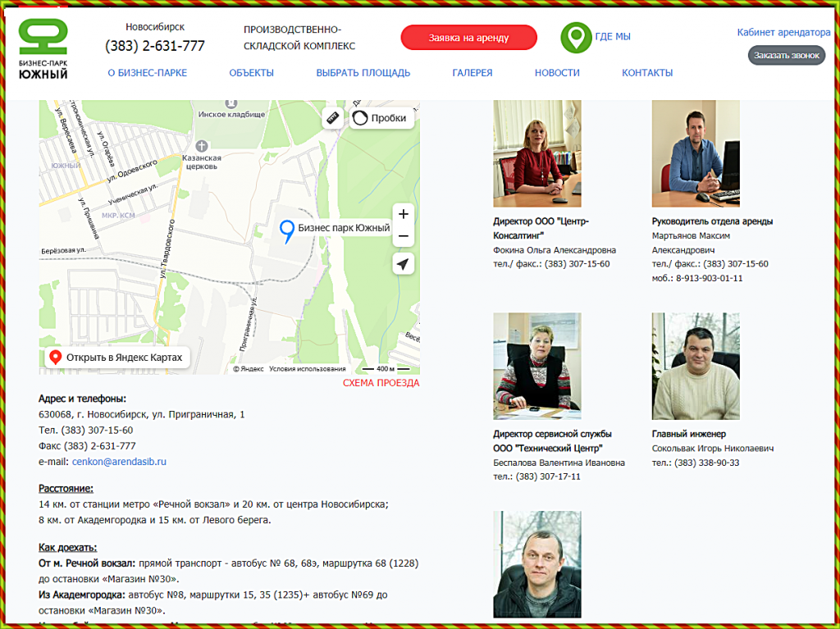Click the green ГДЕ МЫ location pin
The image size is (840, 629).
pyautogui.click(x=576, y=37)
